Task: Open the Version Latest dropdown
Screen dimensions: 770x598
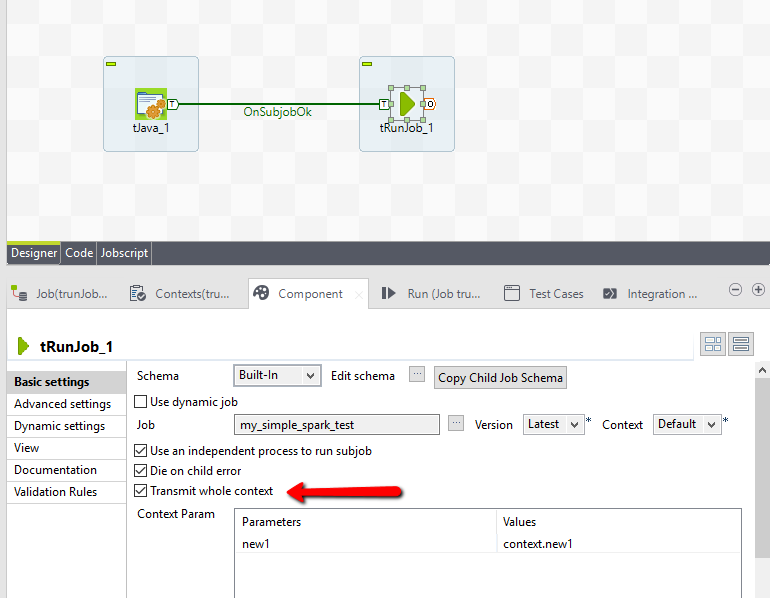Action: pyautogui.click(x=553, y=424)
